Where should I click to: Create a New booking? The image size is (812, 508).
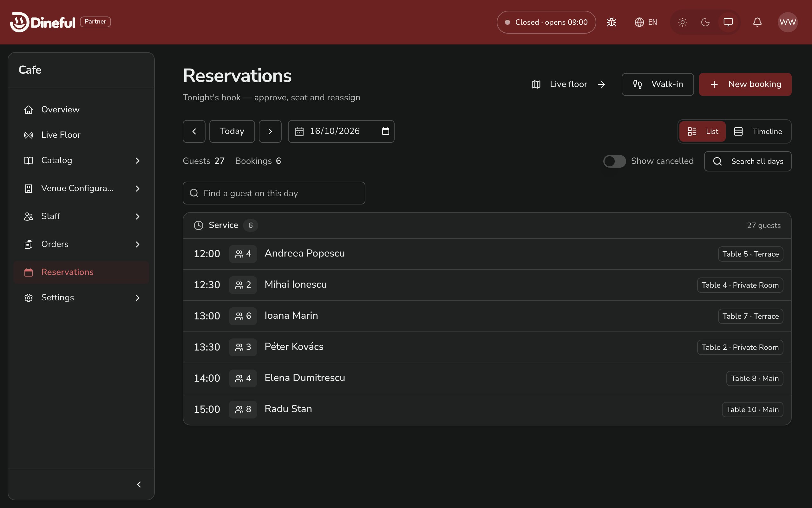745,84
